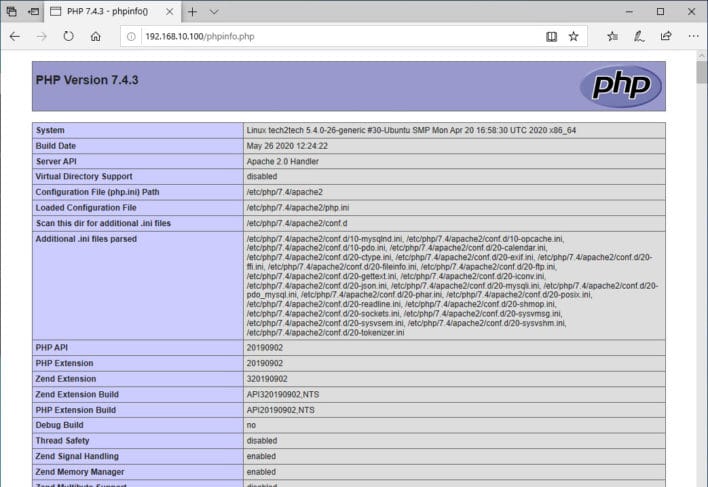This screenshot has height=487, width=708.
Task: Click the Thread Safety label
Action: (x=62, y=441)
